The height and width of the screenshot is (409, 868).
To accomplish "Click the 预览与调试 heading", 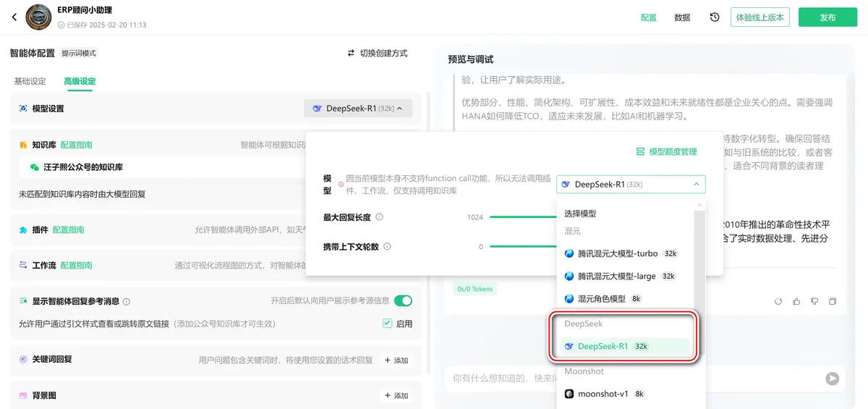I will (x=471, y=59).
